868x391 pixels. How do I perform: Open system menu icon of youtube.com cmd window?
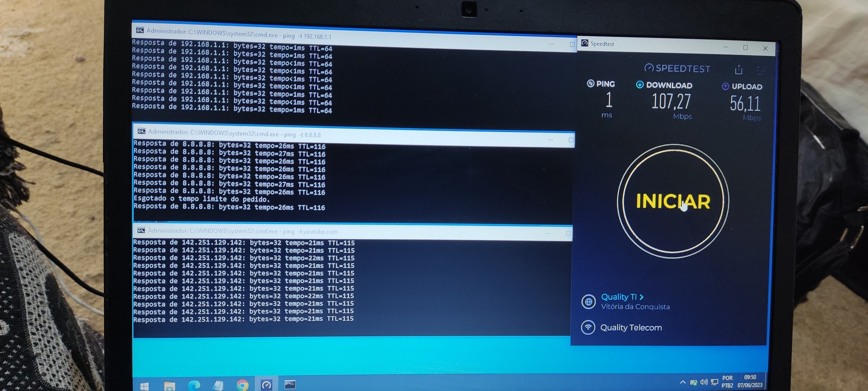[x=141, y=230]
